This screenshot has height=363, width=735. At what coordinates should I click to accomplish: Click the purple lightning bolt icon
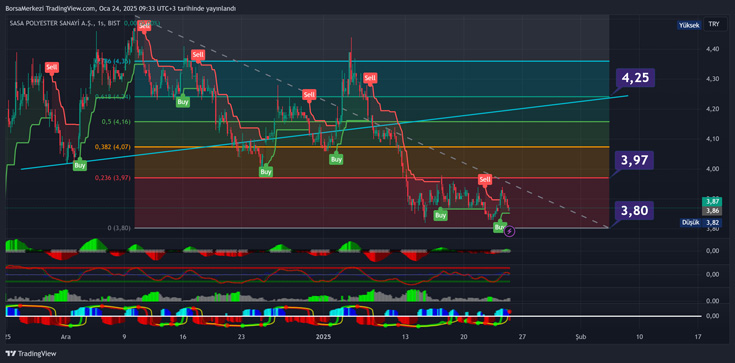coord(510,231)
